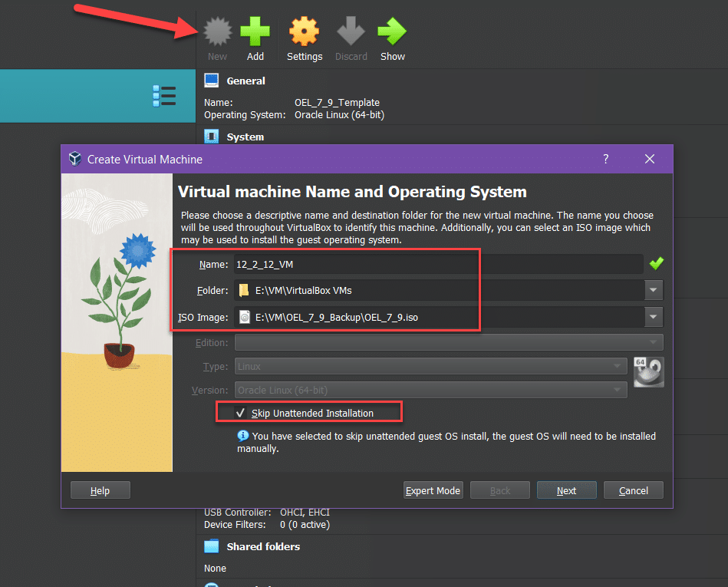Click the green Add machine icon
The height and width of the screenshot is (587, 728).
255,33
